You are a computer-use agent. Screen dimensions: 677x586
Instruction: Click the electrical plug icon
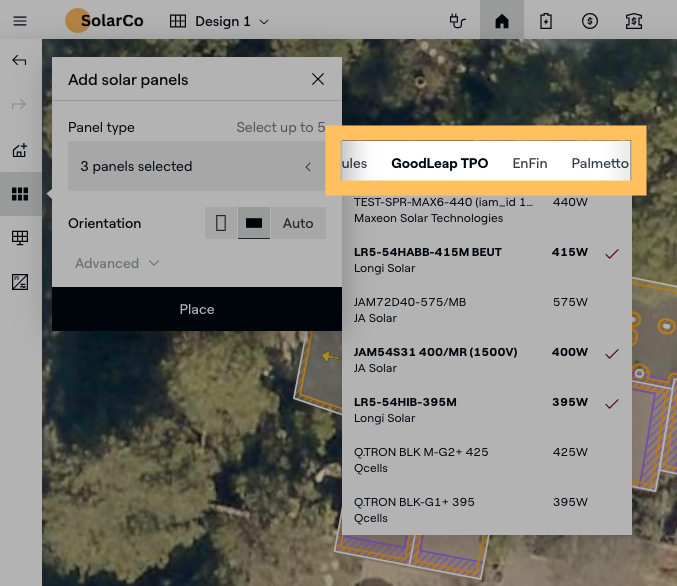[458, 21]
